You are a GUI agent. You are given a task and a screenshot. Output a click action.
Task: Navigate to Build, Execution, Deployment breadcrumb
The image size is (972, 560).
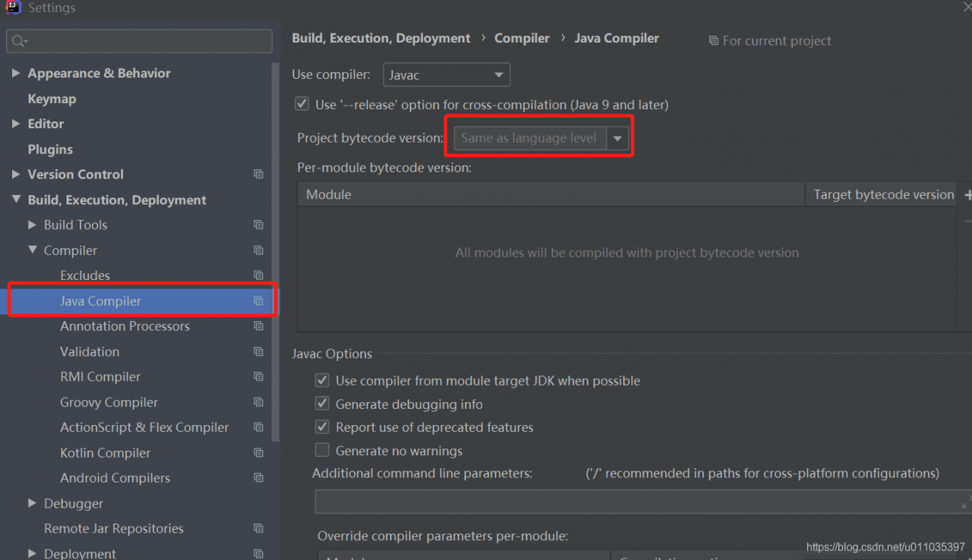[381, 38]
